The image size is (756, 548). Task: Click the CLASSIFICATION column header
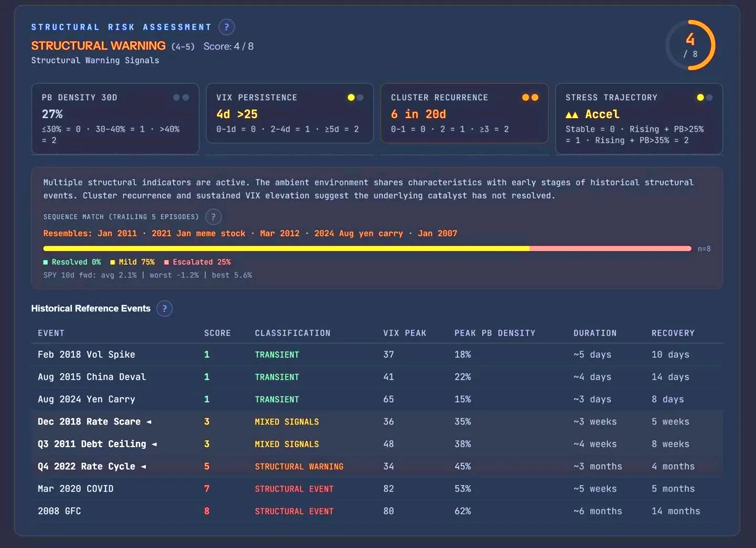click(x=292, y=333)
